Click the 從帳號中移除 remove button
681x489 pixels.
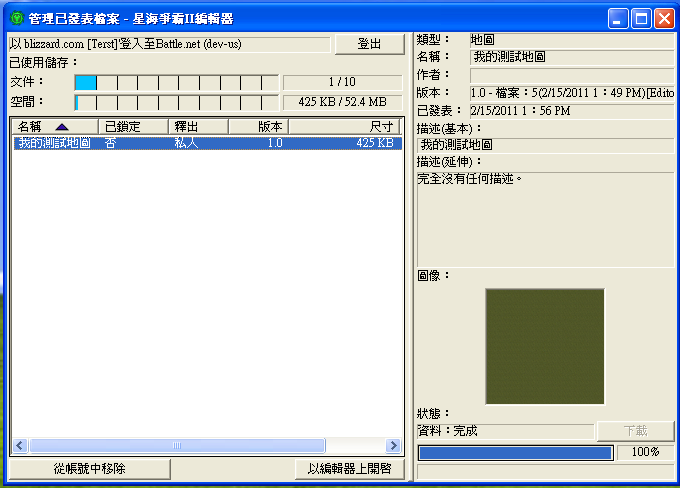tap(89, 469)
